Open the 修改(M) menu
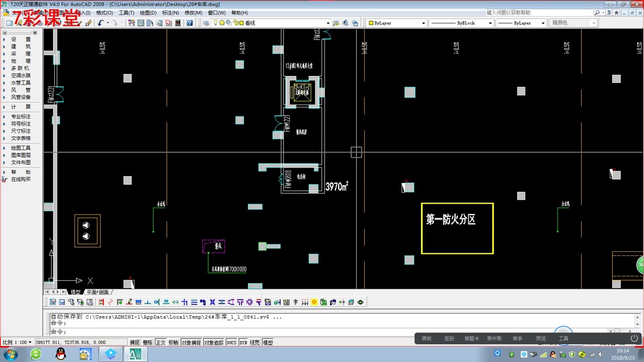644x362 pixels. pyautogui.click(x=193, y=13)
